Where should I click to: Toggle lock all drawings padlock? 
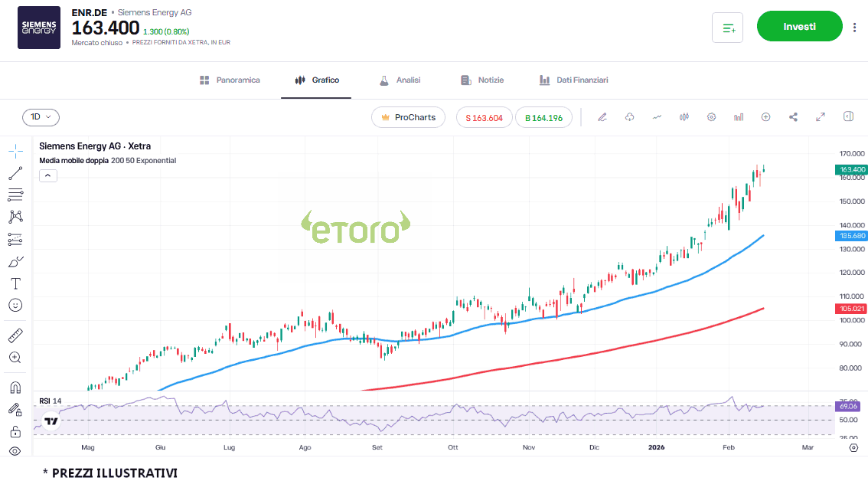click(15, 431)
